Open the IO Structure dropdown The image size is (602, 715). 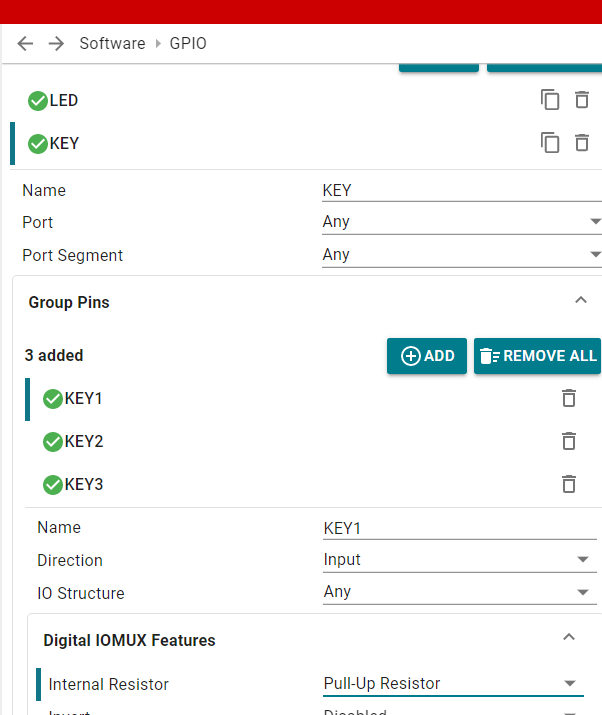460,592
